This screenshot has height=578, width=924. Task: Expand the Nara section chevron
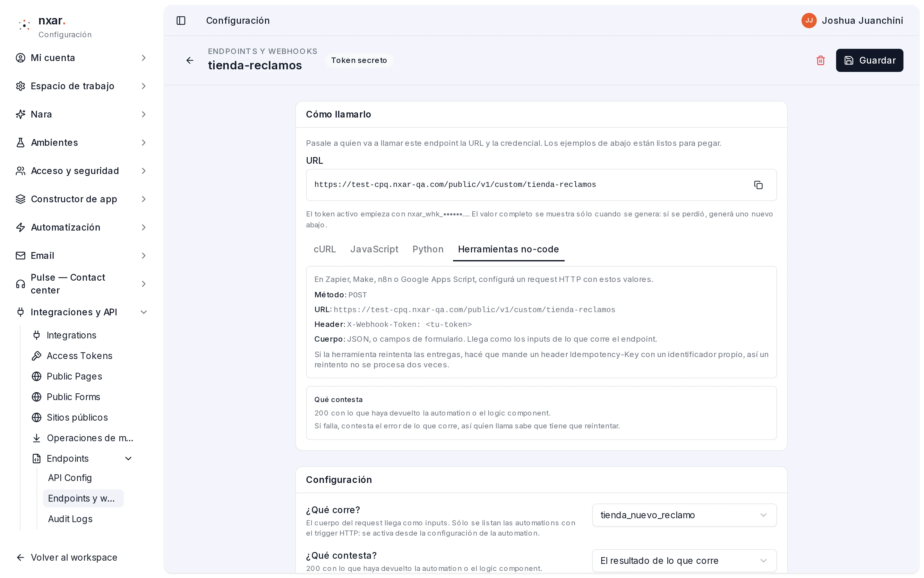click(x=143, y=114)
